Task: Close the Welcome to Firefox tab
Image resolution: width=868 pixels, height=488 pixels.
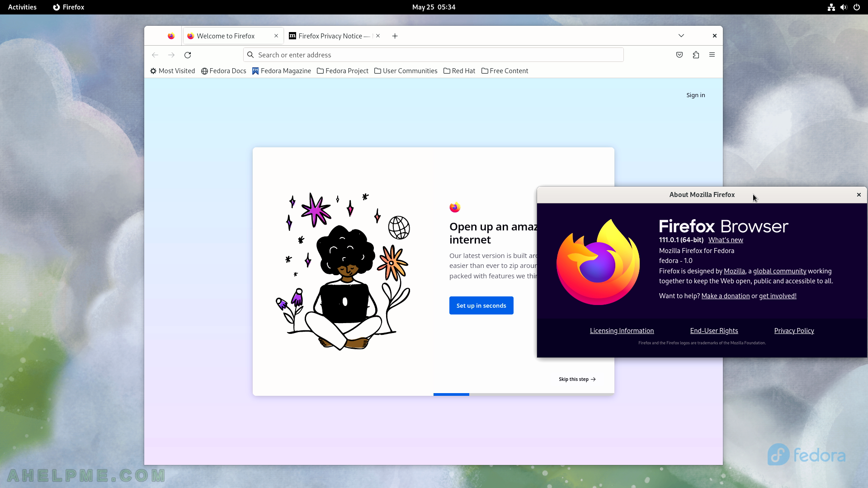Action: pyautogui.click(x=276, y=36)
